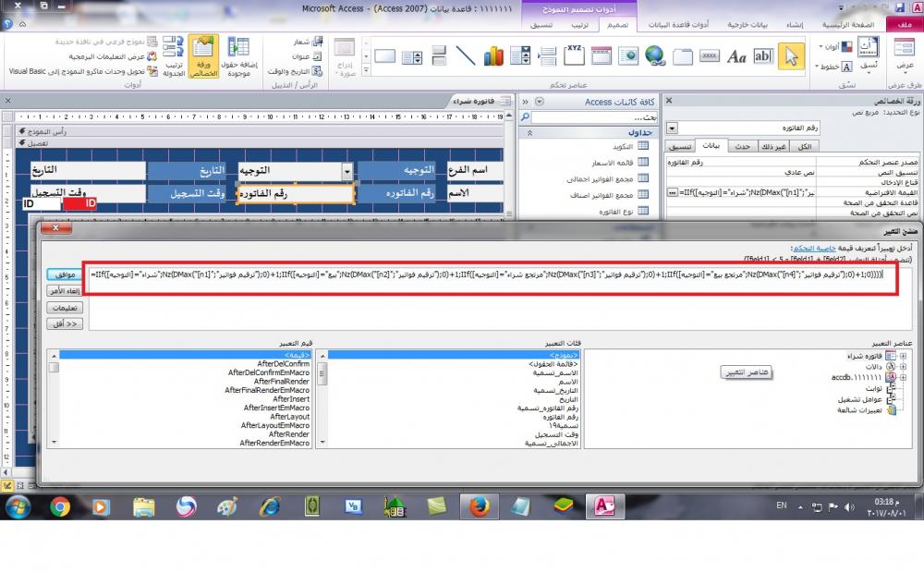Choose the Chart control icon
924x573 pixels.
tap(493, 56)
